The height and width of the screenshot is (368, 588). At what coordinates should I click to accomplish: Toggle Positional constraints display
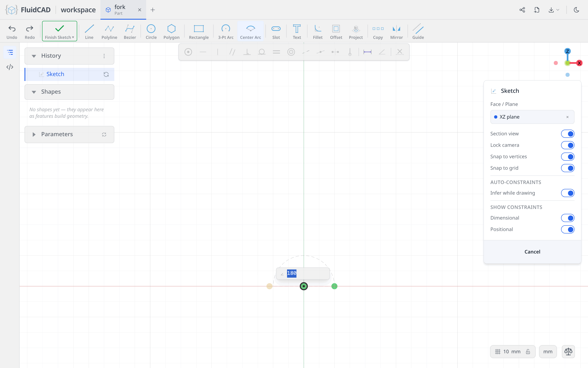567,229
